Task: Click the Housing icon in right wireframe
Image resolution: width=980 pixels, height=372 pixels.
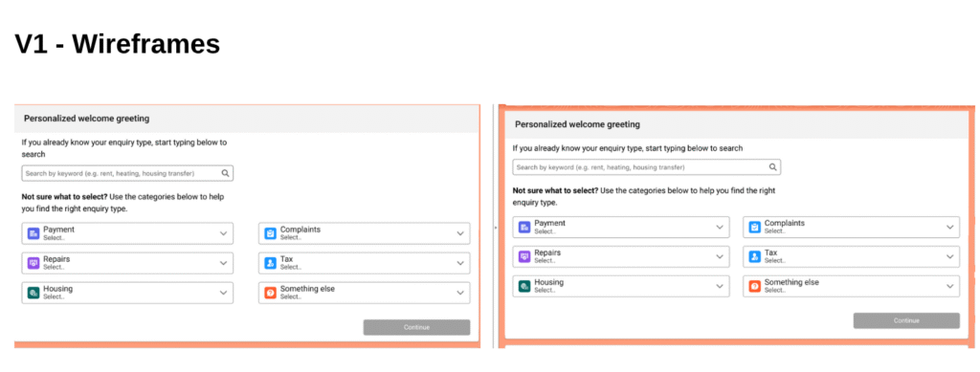Action: [x=524, y=286]
